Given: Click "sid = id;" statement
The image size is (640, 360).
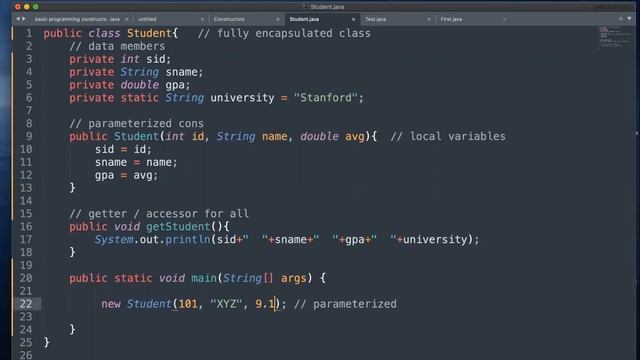Looking at the screenshot, I should [x=123, y=149].
